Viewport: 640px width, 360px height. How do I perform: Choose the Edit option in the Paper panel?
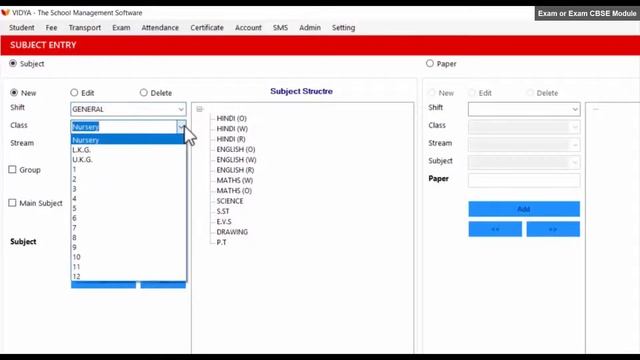pos(472,93)
